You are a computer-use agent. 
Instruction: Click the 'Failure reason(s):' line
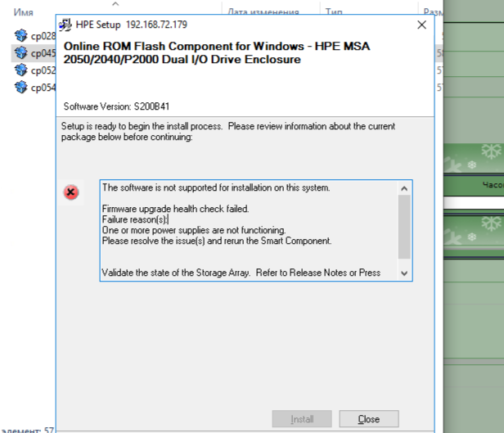135,219
